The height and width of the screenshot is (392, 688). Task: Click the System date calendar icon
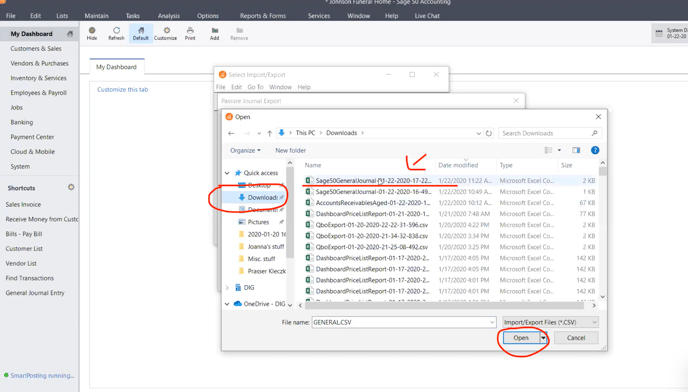[659, 33]
